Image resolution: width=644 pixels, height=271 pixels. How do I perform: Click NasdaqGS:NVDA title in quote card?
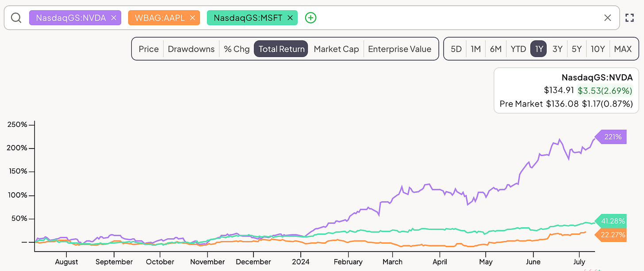click(x=597, y=77)
